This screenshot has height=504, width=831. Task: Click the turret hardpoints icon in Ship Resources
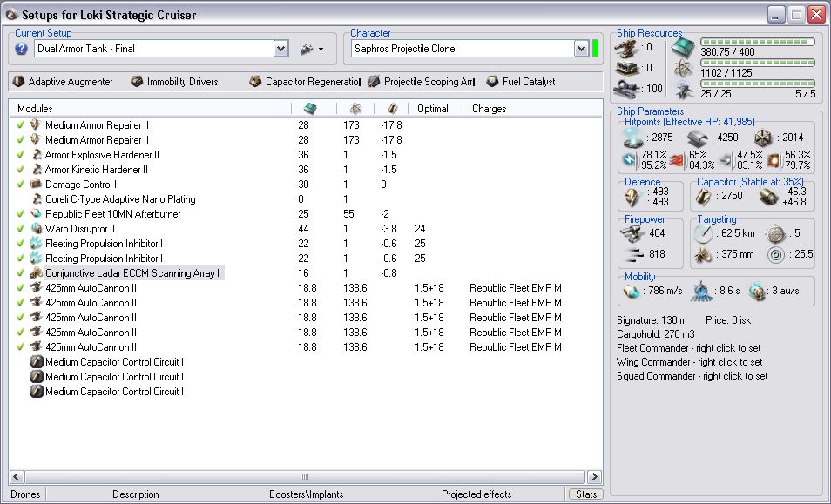(x=625, y=48)
